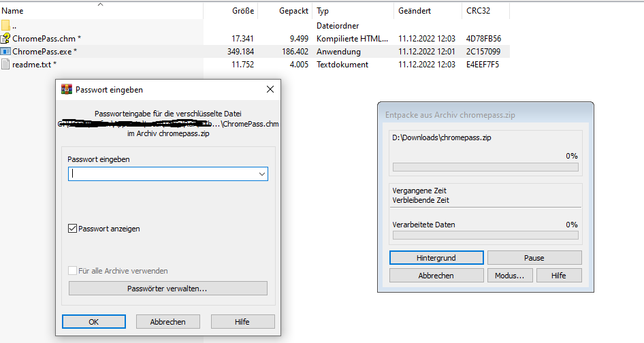Screen dimensions: 644x343
Task: Close the Passwort eingeben dialog
Action: (270, 89)
